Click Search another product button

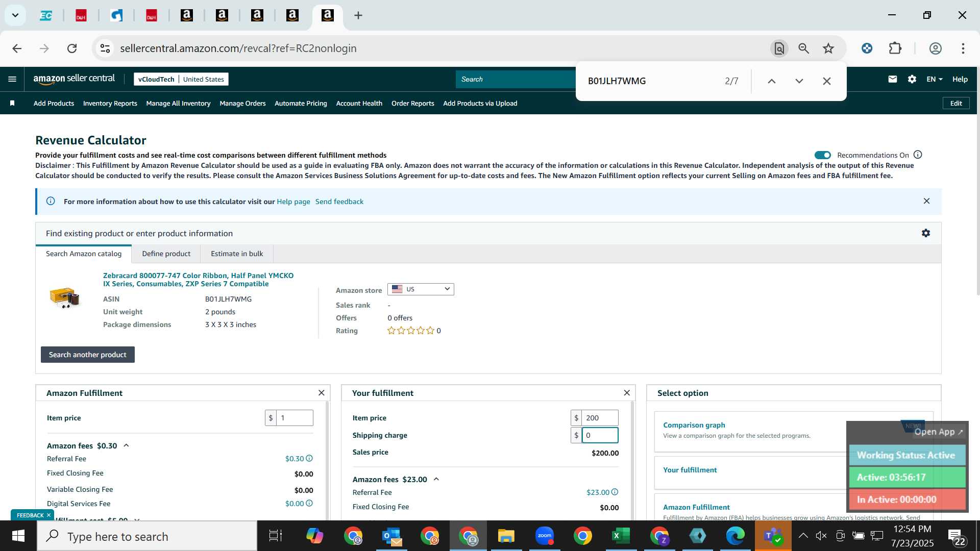pyautogui.click(x=88, y=355)
